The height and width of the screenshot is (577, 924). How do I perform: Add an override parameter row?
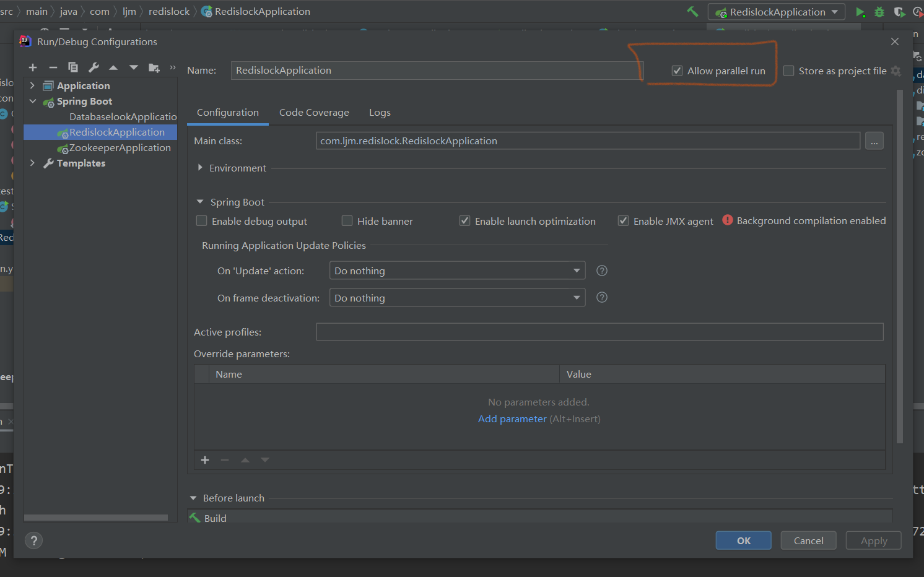205,460
